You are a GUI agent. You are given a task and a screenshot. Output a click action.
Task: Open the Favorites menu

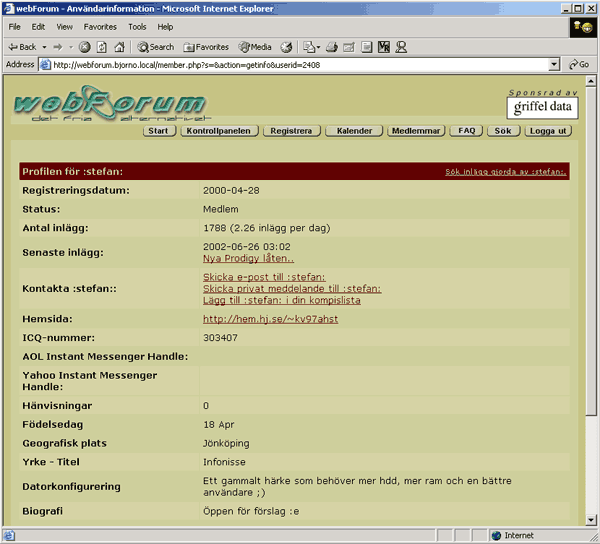pos(100,27)
